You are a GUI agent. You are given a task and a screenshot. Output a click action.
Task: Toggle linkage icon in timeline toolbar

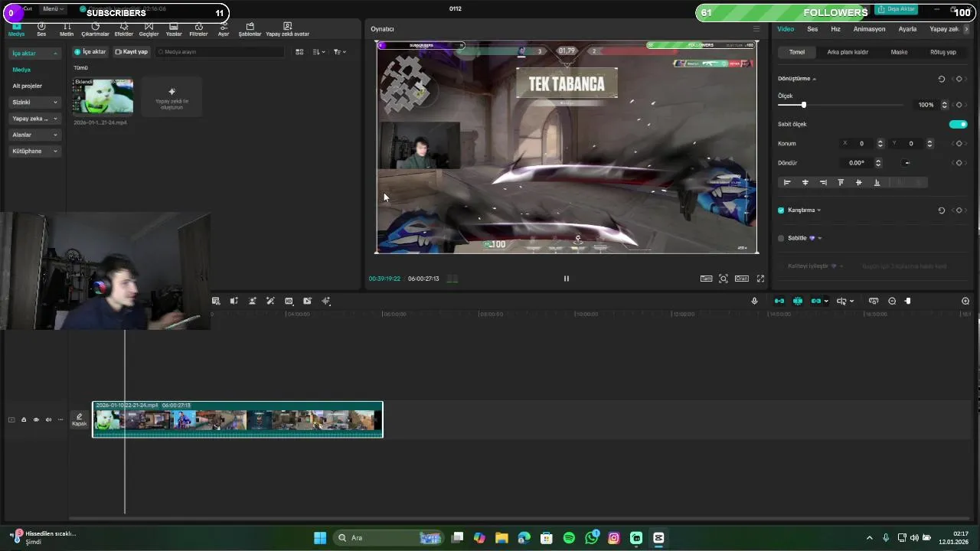coord(816,301)
